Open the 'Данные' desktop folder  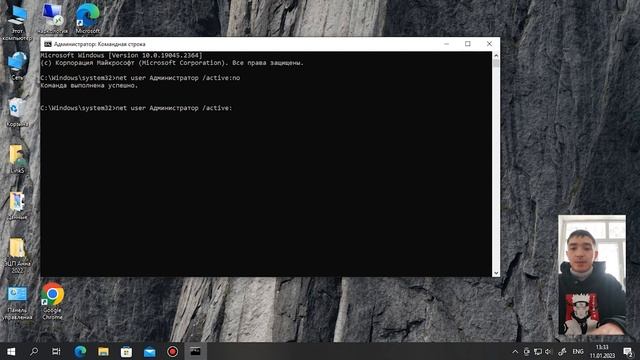coord(17,205)
